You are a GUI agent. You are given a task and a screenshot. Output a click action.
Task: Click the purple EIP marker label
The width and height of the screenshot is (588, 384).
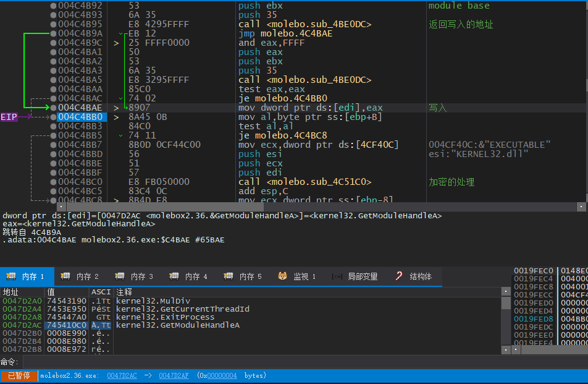point(9,116)
